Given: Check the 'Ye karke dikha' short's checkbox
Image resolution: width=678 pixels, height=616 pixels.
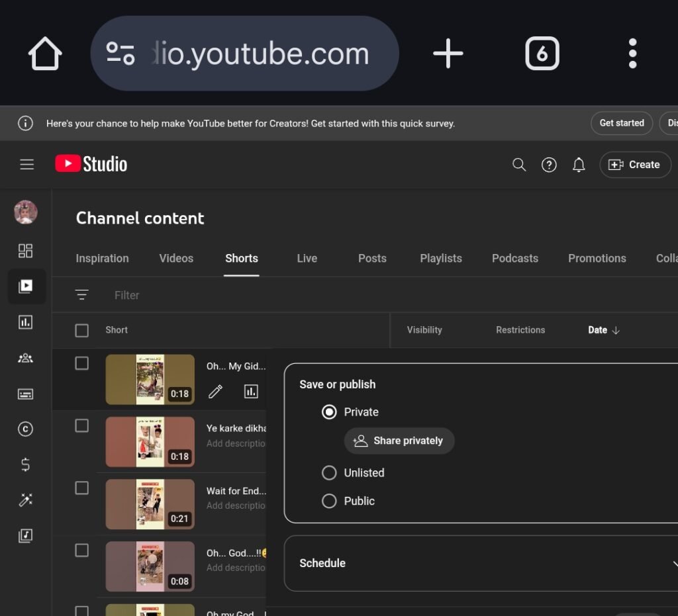Looking at the screenshot, I should pyautogui.click(x=82, y=425).
